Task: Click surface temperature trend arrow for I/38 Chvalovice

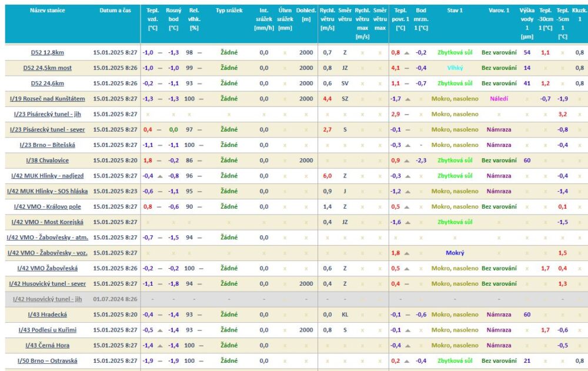Action: click(x=407, y=161)
